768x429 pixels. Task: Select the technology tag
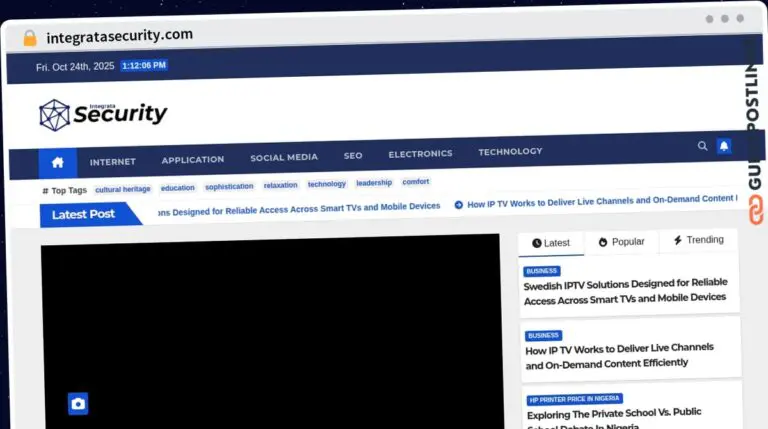pyautogui.click(x=327, y=184)
